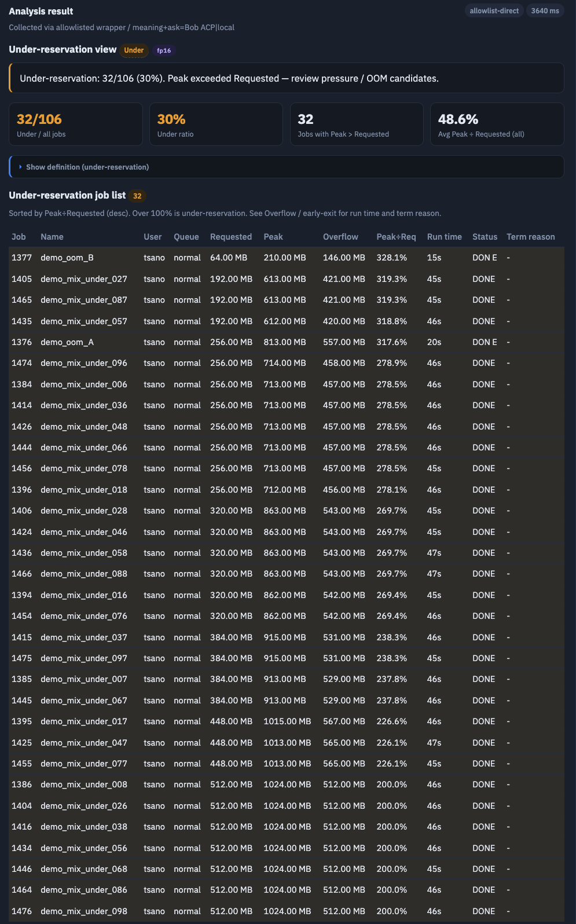This screenshot has height=924, width=576.
Task: Select the 32/106 Under / all jobs card
Action: (76, 124)
